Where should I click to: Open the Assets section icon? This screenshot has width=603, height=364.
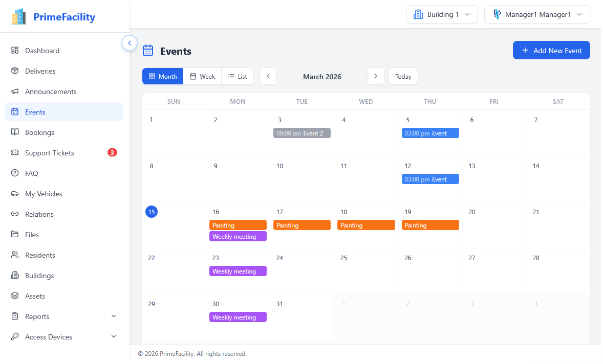pyautogui.click(x=14, y=295)
